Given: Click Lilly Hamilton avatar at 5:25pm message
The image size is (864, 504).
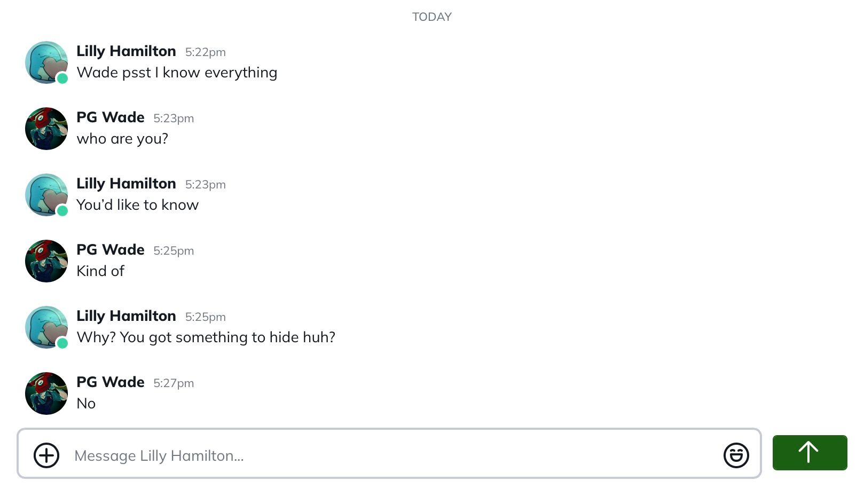Looking at the screenshot, I should pos(46,327).
